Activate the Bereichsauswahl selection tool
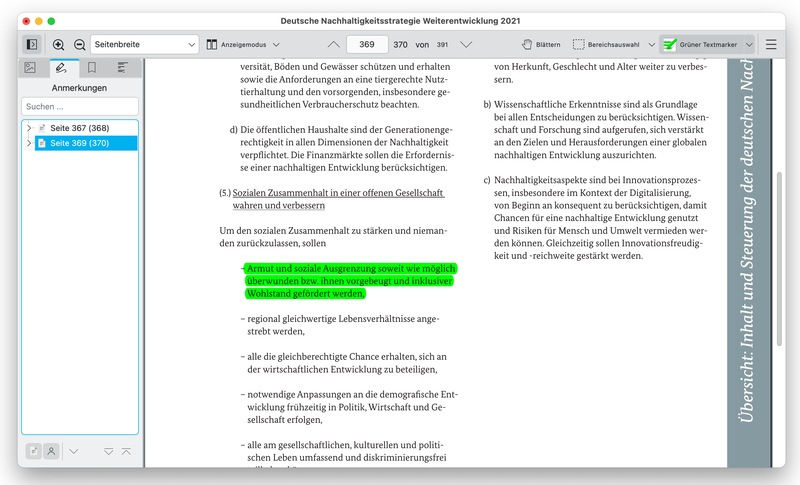800x485 pixels. pyautogui.click(x=606, y=44)
